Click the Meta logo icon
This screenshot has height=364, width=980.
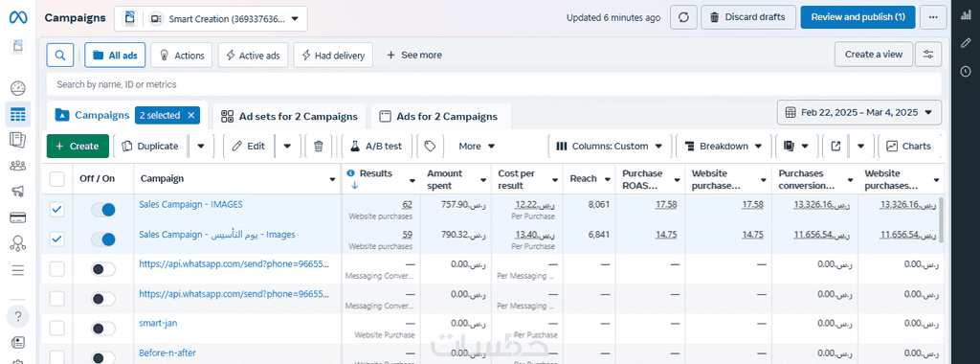[x=17, y=17]
